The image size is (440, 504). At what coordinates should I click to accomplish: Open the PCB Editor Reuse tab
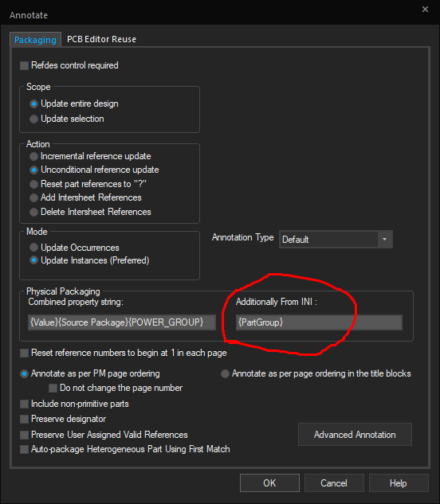101,39
